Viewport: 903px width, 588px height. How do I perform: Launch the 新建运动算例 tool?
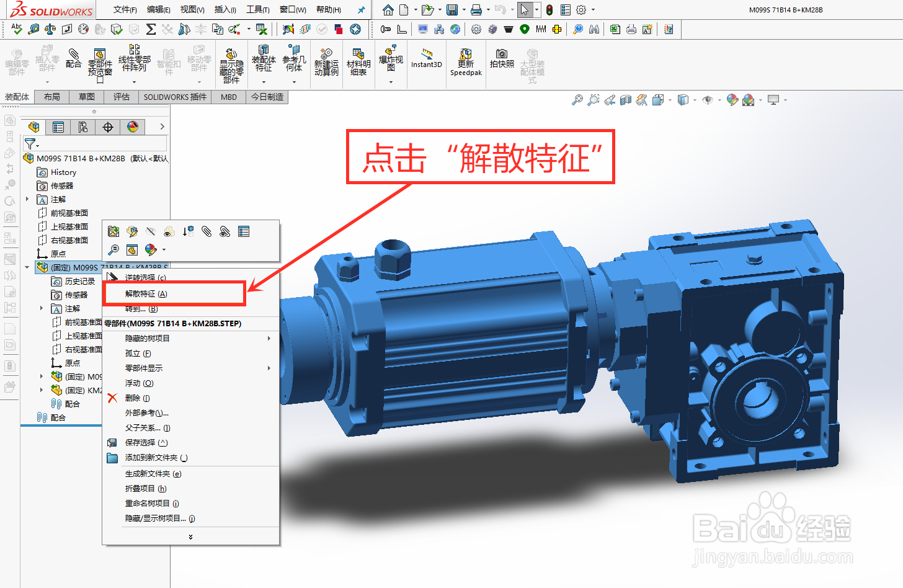[x=326, y=62]
